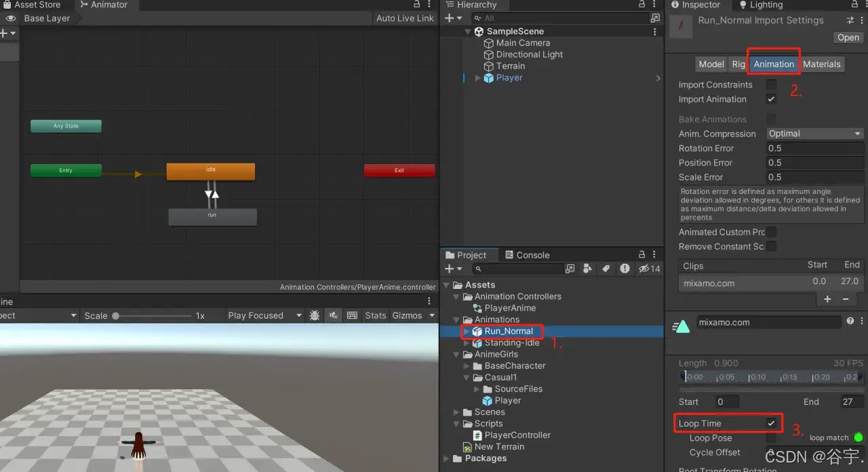Collapse the Assets folder tree
This screenshot has width=868, height=472.
coord(448,285)
